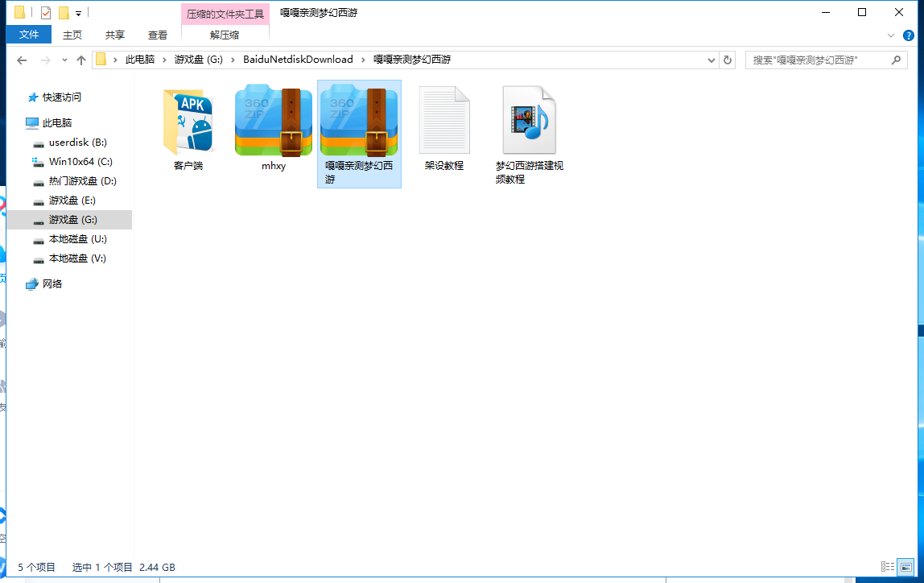This screenshot has width=924, height=583.
Task: Click the Win10x64 (C:) drive icon
Action: pyautogui.click(x=39, y=162)
